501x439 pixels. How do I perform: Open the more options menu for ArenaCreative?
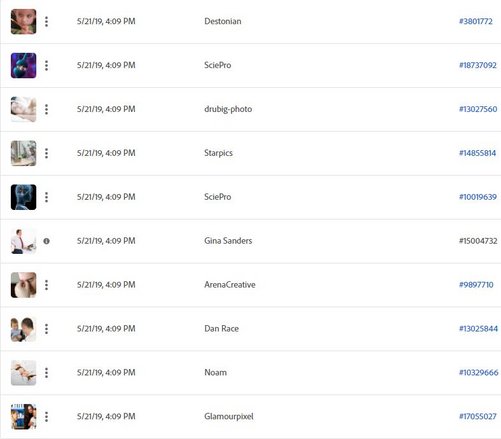click(x=46, y=285)
